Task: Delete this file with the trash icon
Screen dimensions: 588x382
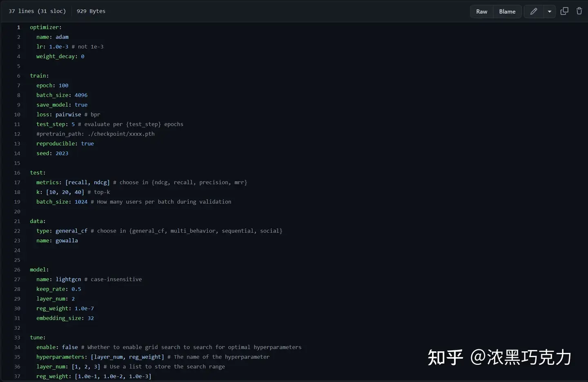Action: [579, 11]
